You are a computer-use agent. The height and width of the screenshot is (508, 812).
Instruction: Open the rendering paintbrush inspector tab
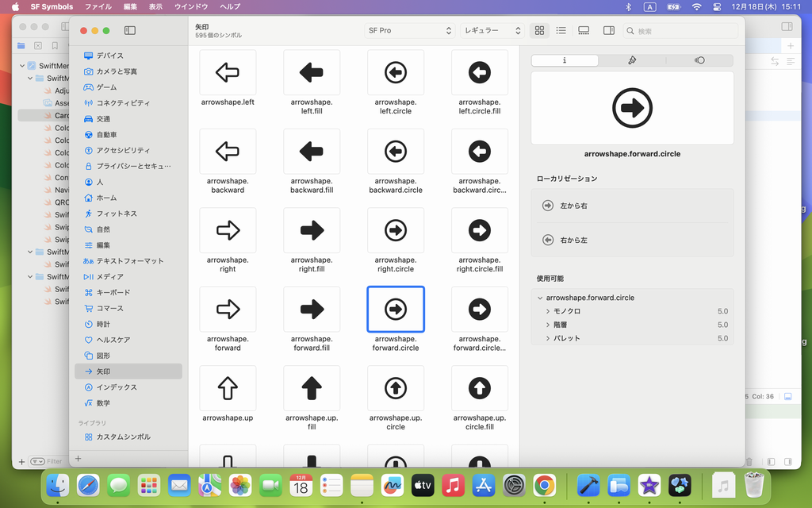(632, 60)
